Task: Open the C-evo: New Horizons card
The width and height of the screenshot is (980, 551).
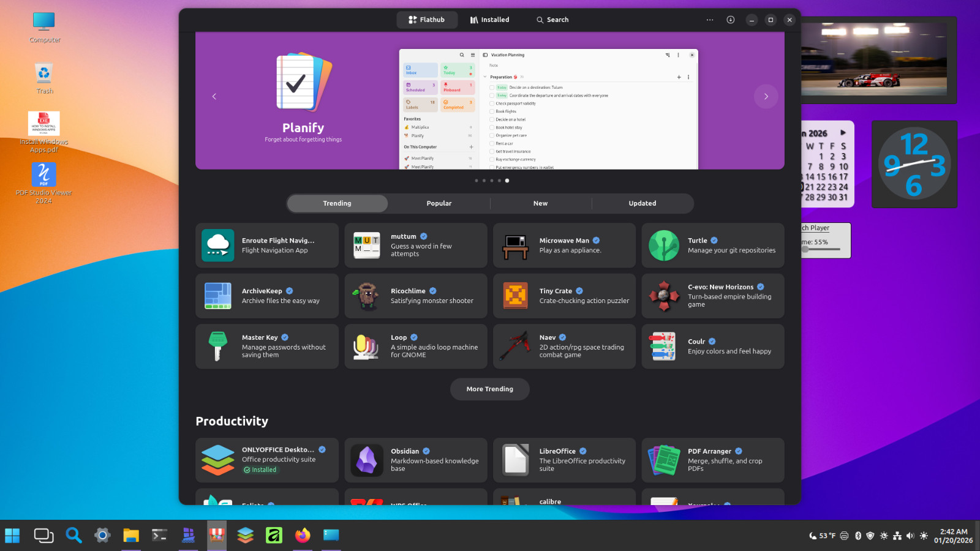Action: pos(713,296)
